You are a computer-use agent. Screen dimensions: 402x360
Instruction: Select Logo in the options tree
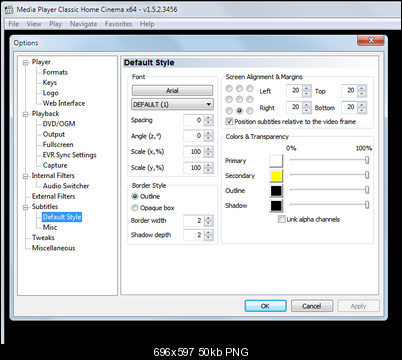pyautogui.click(x=50, y=93)
